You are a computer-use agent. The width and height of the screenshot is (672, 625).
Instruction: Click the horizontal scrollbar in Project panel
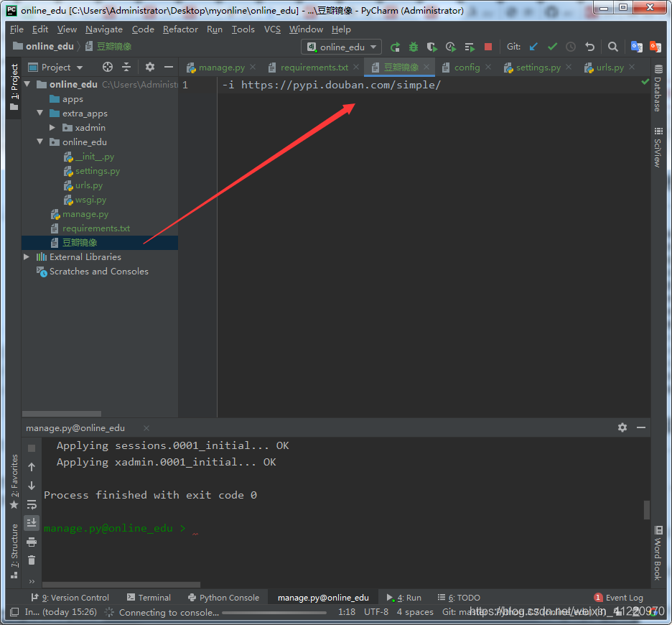[x=62, y=414]
